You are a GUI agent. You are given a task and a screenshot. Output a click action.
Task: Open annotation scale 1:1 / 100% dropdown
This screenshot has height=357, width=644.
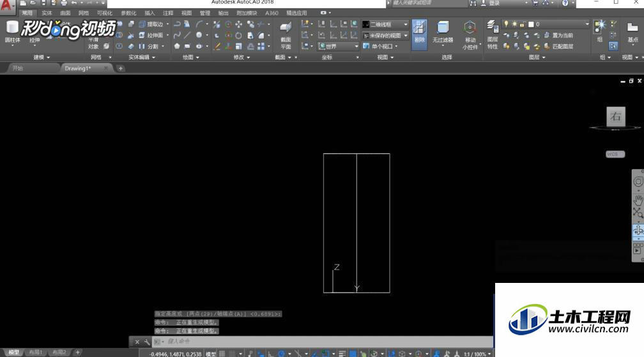[477, 354]
